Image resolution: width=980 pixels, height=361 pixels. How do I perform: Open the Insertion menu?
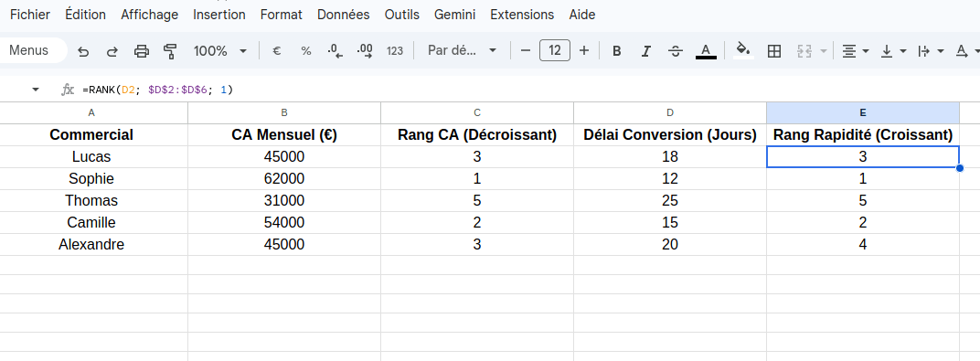(x=218, y=15)
